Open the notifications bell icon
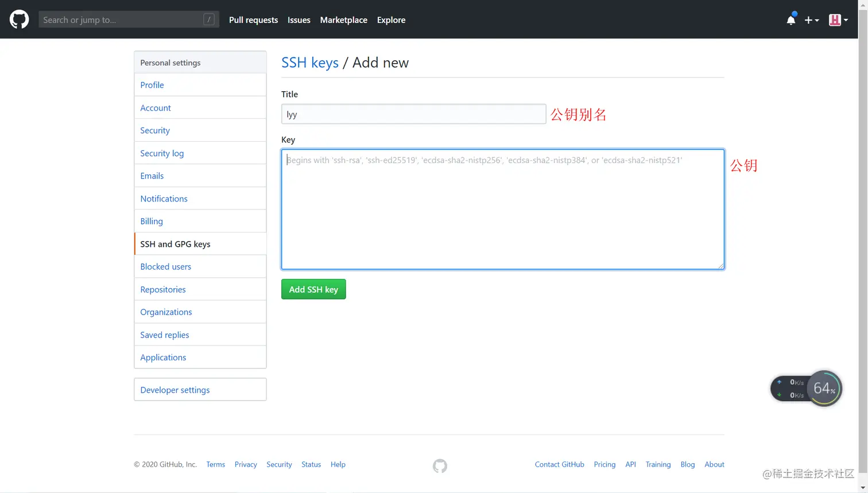Image resolution: width=868 pixels, height=493 pixels. tap(791, 20)
